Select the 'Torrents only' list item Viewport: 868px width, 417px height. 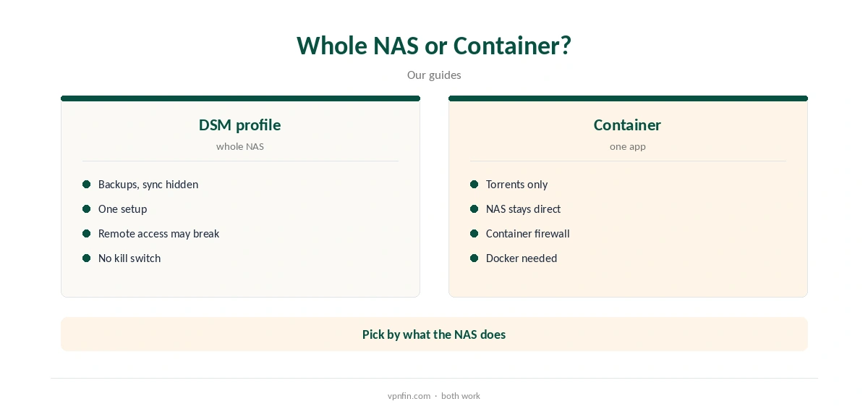[x=517, y=184]
